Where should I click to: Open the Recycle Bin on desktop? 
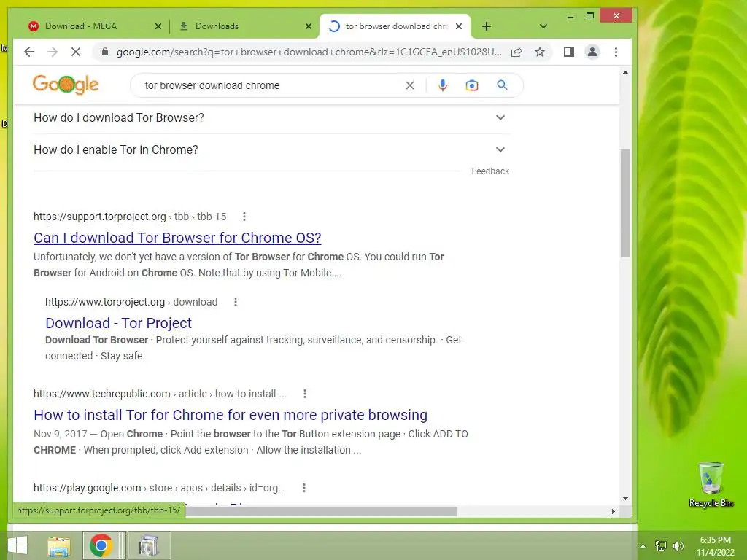coord(711,484)
